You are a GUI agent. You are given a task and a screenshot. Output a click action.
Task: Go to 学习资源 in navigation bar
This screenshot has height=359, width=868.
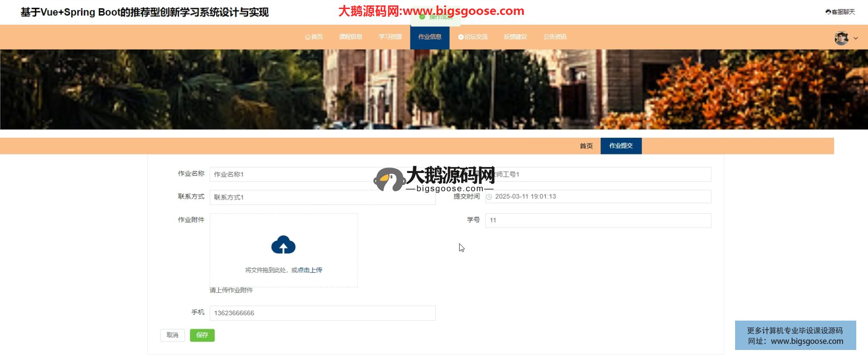[390, 37]
